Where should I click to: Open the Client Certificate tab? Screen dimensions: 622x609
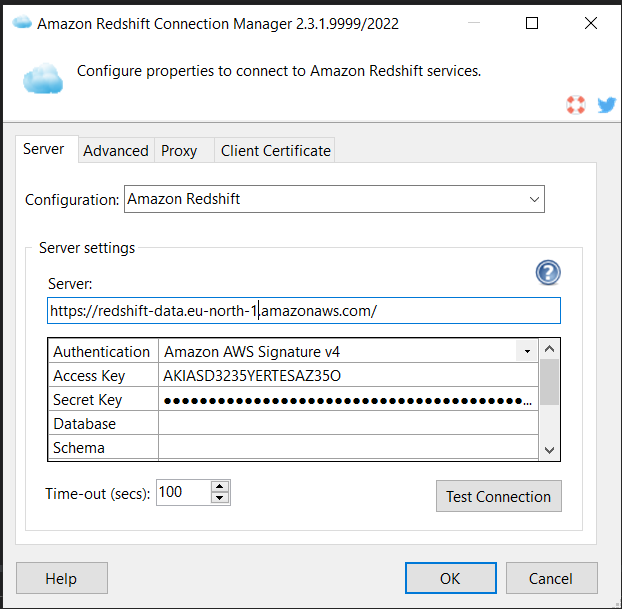(275, 151)
